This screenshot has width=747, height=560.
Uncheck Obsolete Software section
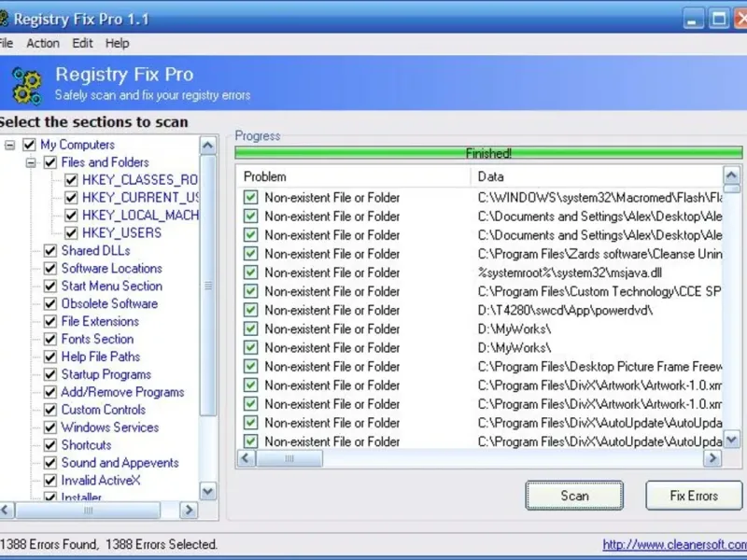click(50, 303)
